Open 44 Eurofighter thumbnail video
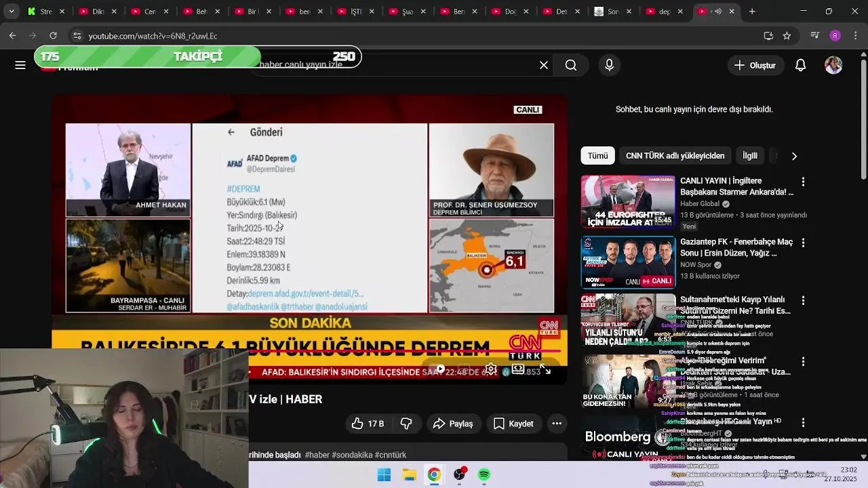Viewport: 868px width, 488px height. coord(628,202)
